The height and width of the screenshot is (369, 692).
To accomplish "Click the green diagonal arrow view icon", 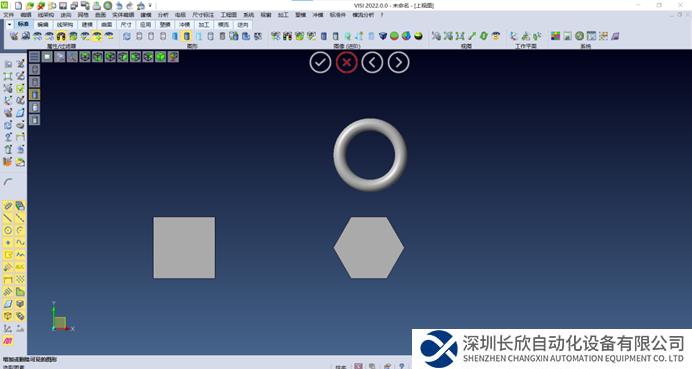I will click(x=472, y=36).
